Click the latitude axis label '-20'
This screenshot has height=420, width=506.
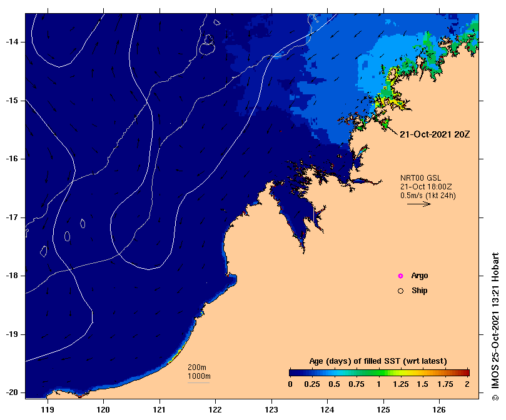pyautogui.click(x=12, y=392)
